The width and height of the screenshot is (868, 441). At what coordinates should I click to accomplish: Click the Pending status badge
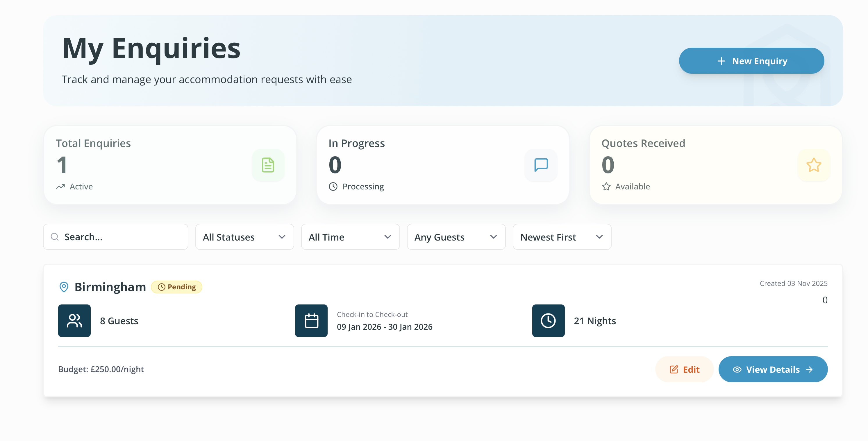tap(176, 287)
